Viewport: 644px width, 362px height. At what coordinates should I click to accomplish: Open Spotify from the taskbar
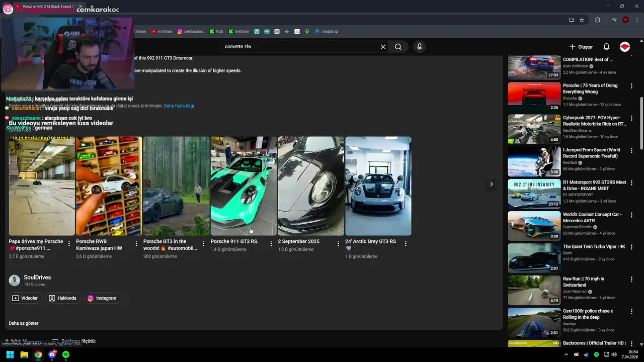pos(66,354)
